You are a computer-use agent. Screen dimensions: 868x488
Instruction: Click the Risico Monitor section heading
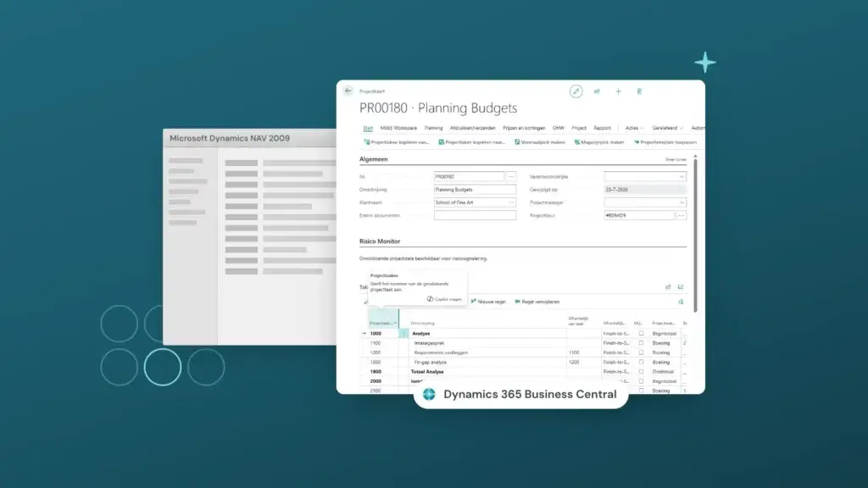[380, 241]
